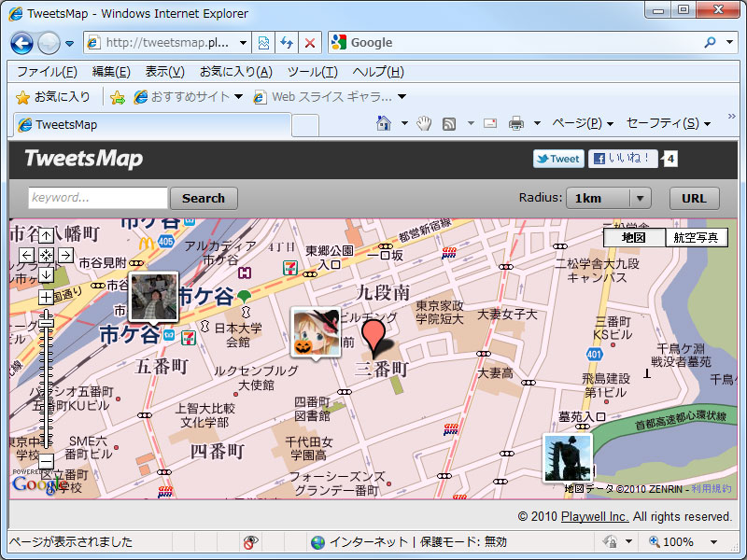Open the Radius 1km dropdown

pyautogui.click(x=609, y=198)
